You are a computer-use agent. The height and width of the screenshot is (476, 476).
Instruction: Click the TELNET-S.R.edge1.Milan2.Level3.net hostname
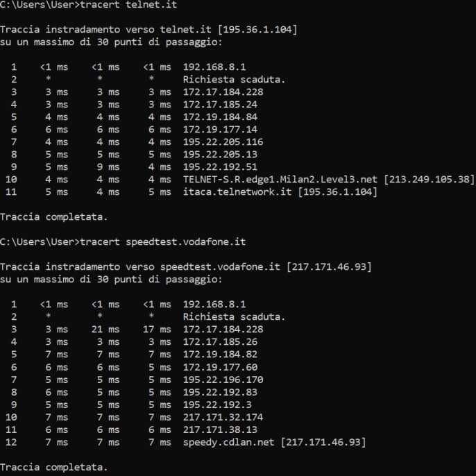[280, 179]
